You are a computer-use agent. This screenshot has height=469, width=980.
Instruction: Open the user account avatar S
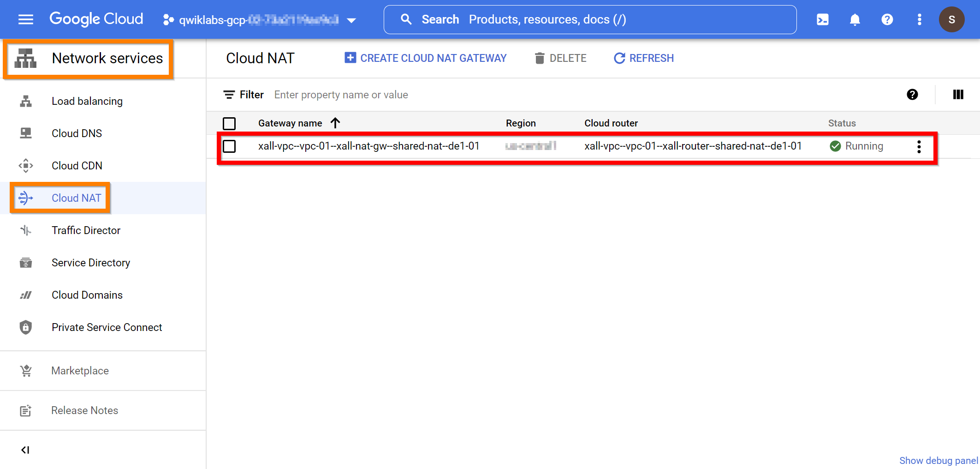pyautogui.click(x=952, y=19)
